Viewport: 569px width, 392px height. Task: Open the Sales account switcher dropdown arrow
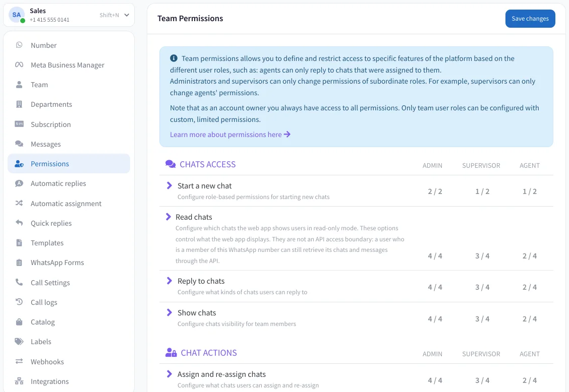127,15
